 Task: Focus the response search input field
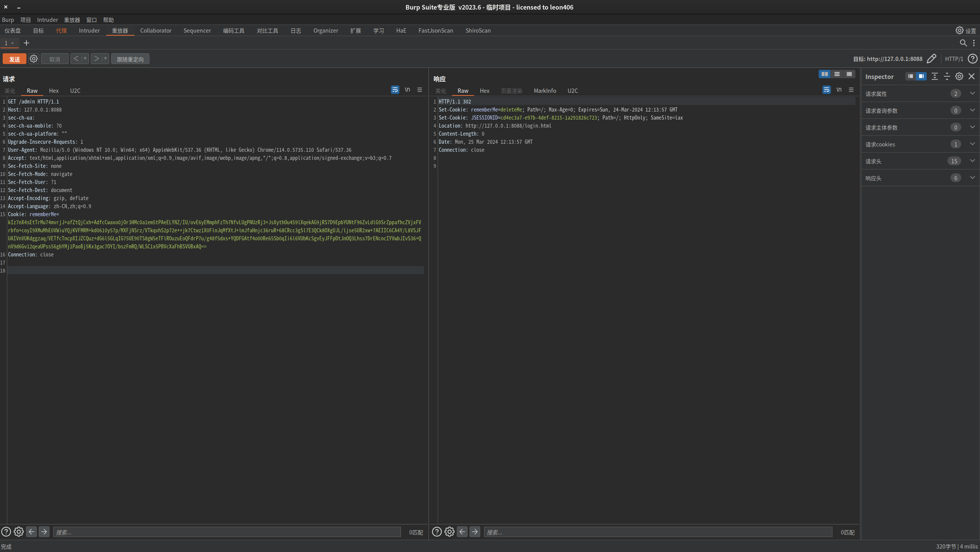coord(658,532)
